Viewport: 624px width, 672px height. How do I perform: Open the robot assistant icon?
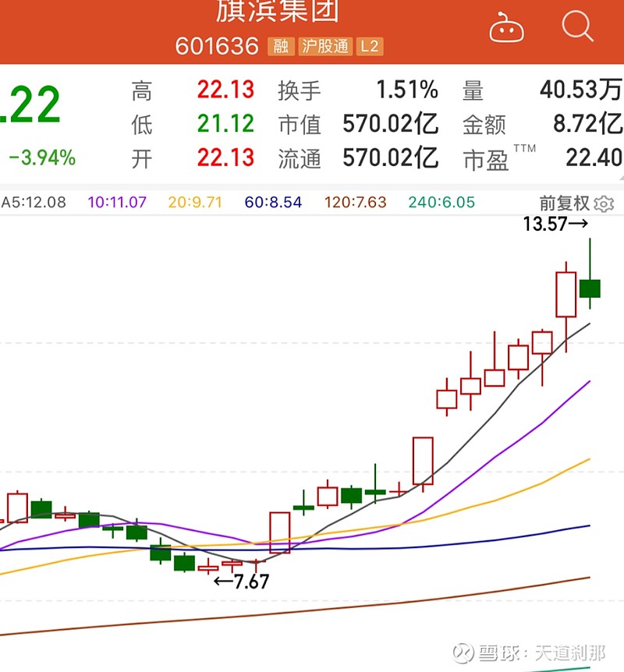point(506,28)
